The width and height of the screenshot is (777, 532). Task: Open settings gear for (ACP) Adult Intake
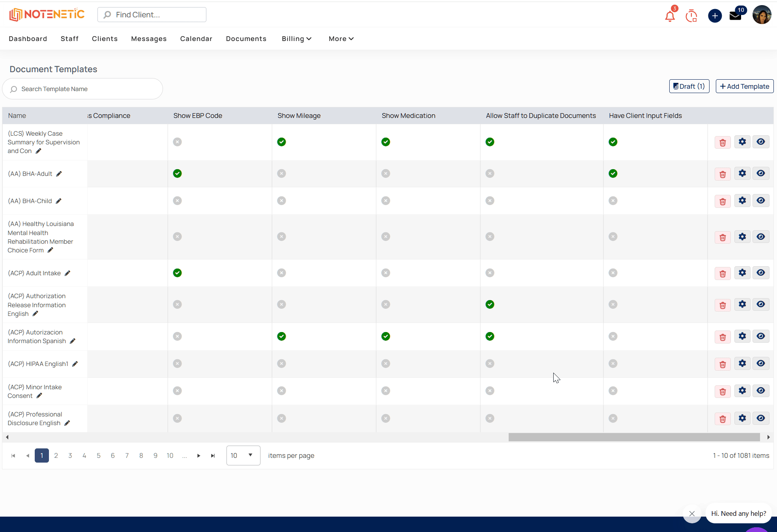point(742,273)
